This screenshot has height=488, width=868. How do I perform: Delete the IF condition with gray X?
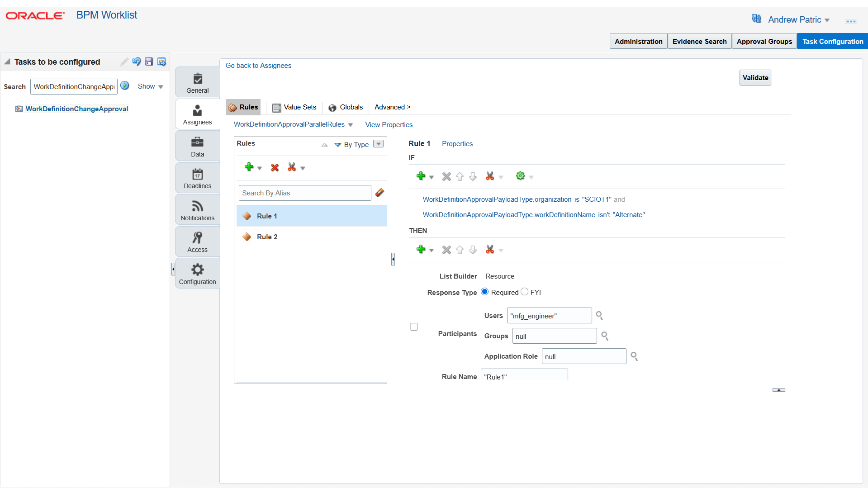click(x=446, y=176)
